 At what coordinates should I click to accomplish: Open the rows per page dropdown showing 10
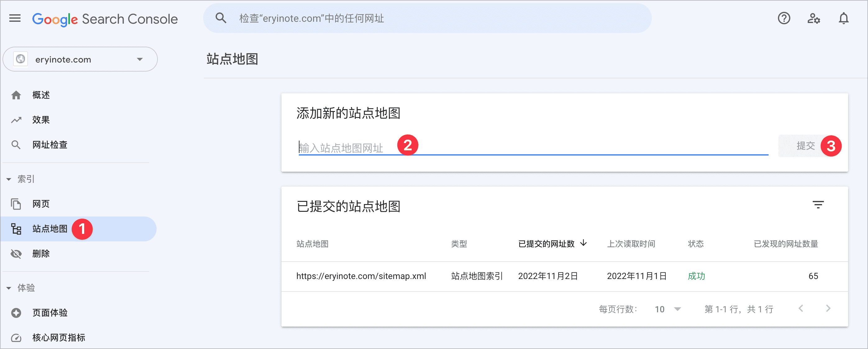coord(668,309)
